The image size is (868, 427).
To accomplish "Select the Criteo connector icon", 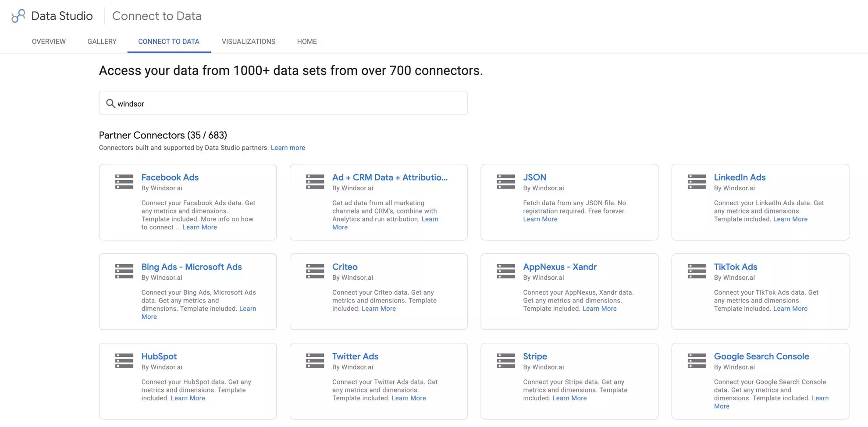I will tap(315, 270).
